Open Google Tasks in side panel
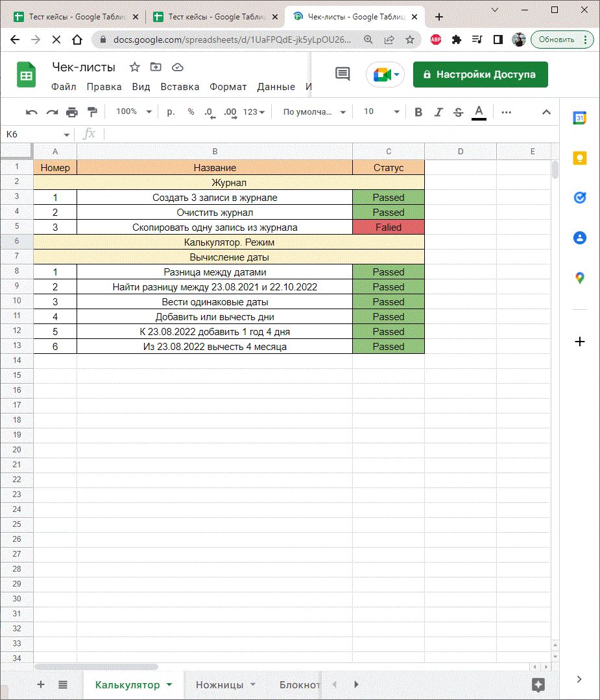This screenshot has width=600, height=700. (579, 197)
